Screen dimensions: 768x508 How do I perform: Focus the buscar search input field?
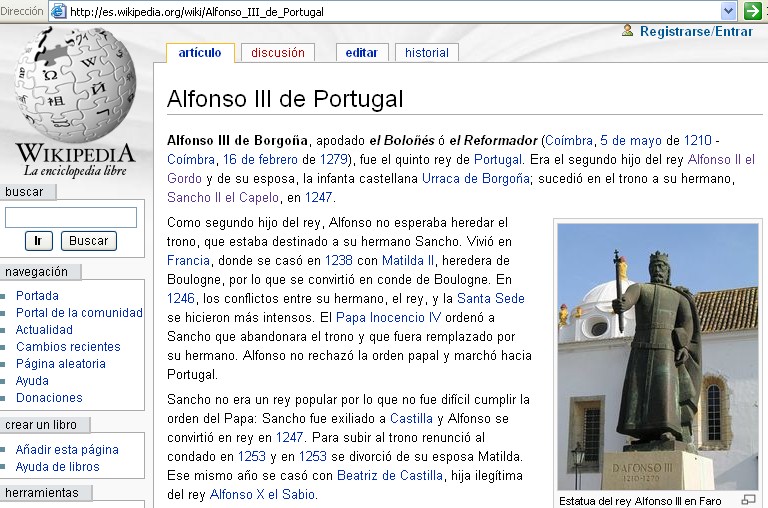click(71, 218)
